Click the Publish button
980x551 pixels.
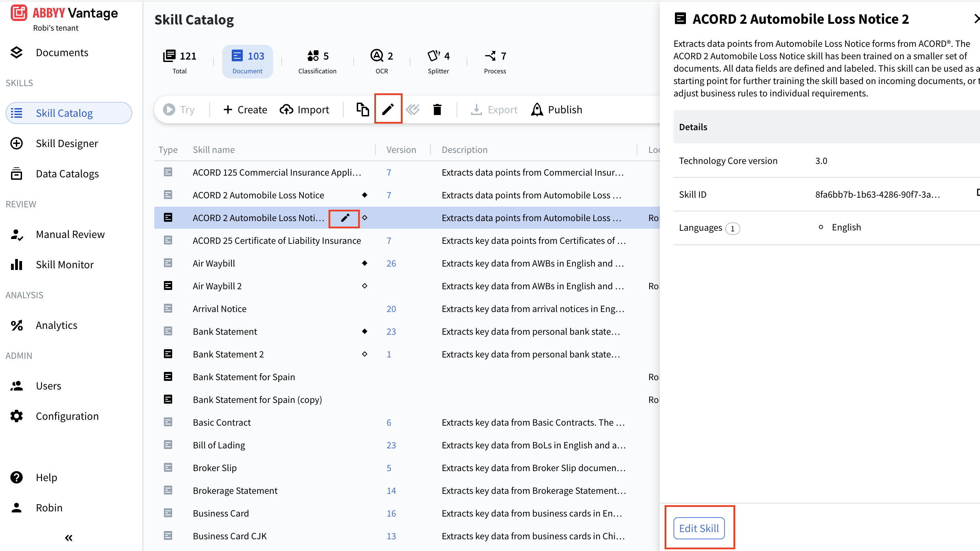(x=556, y=110)
